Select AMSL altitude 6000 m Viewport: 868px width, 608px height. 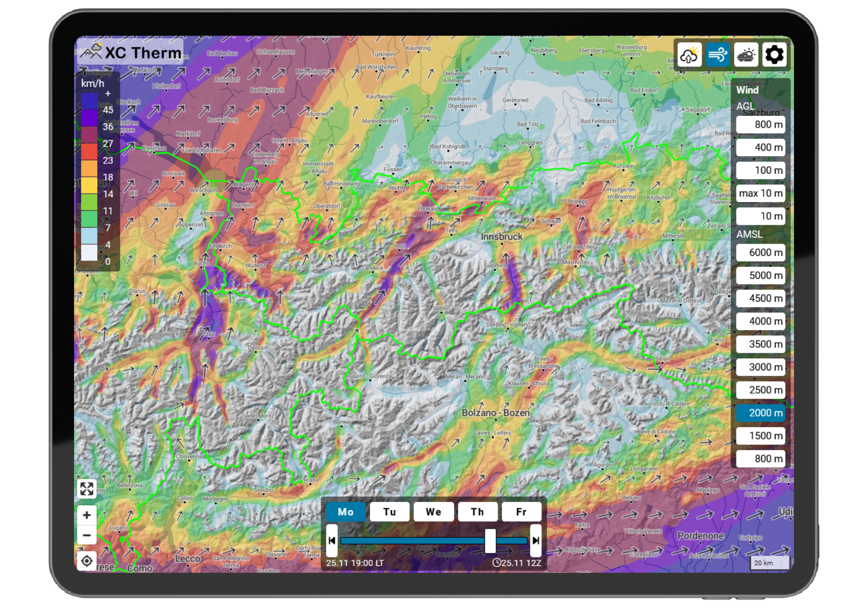point(761,252)
